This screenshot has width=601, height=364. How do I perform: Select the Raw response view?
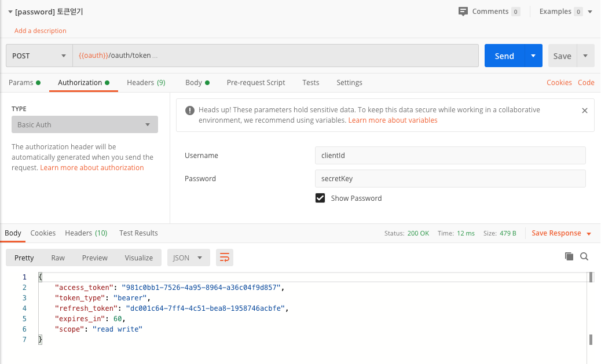click(x=58, y=258)
